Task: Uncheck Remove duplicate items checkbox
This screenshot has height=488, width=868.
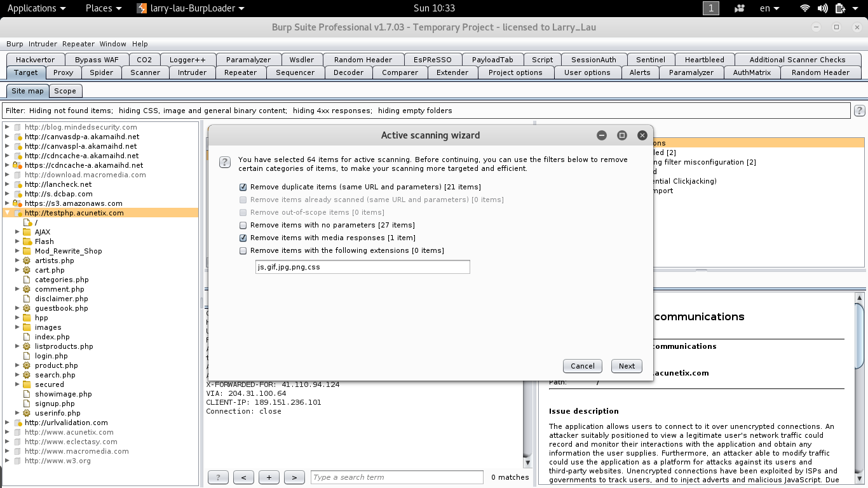Action: [243, 187]
